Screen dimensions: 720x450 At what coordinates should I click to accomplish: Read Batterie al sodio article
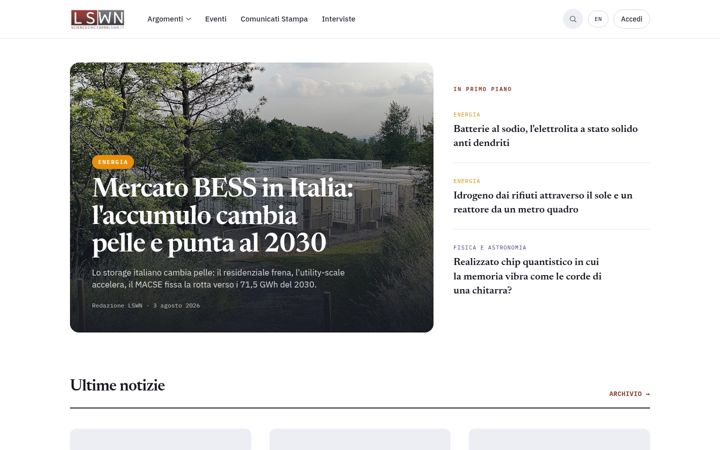546,135
